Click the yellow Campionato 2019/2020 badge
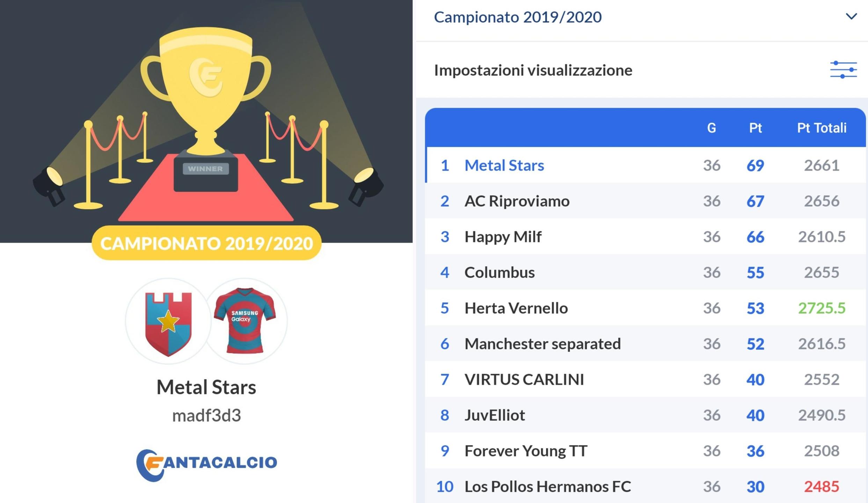868x503 pixels. [206, 243]
